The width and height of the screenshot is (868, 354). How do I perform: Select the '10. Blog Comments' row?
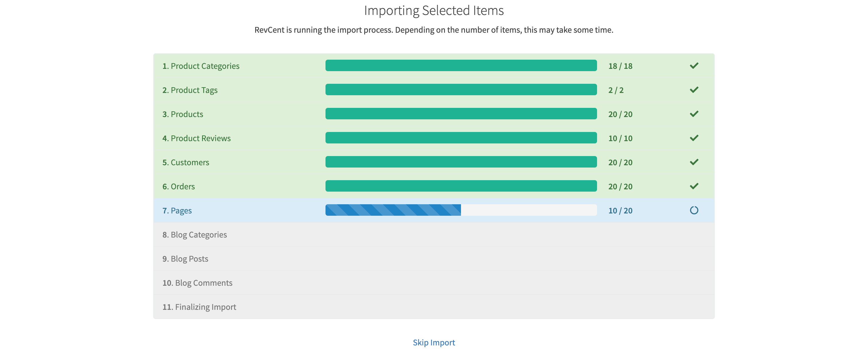point(197,283)
